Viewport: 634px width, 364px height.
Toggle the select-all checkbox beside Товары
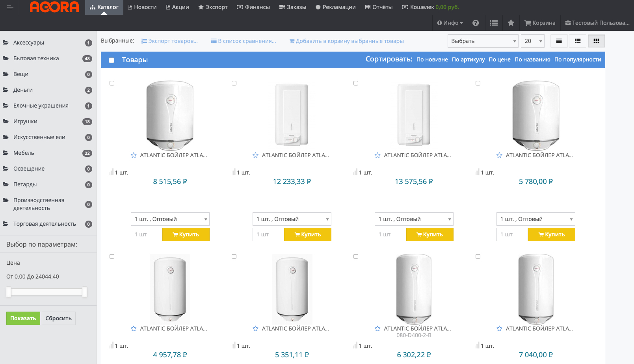click(112, 60)
